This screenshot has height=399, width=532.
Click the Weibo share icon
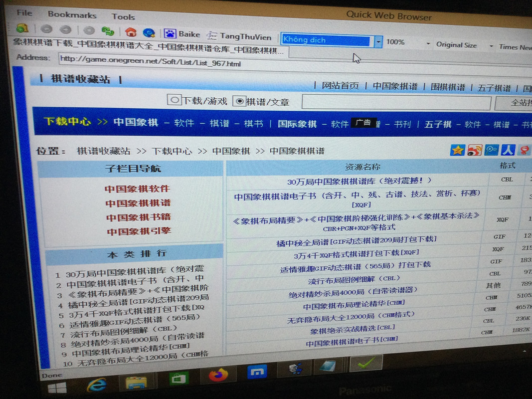[x=475, y=150]
